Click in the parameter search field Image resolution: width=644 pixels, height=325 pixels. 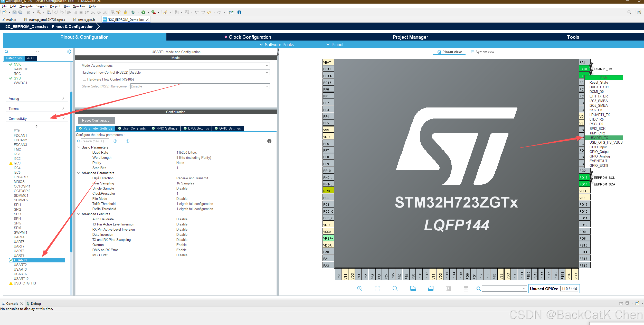[95, 141]
